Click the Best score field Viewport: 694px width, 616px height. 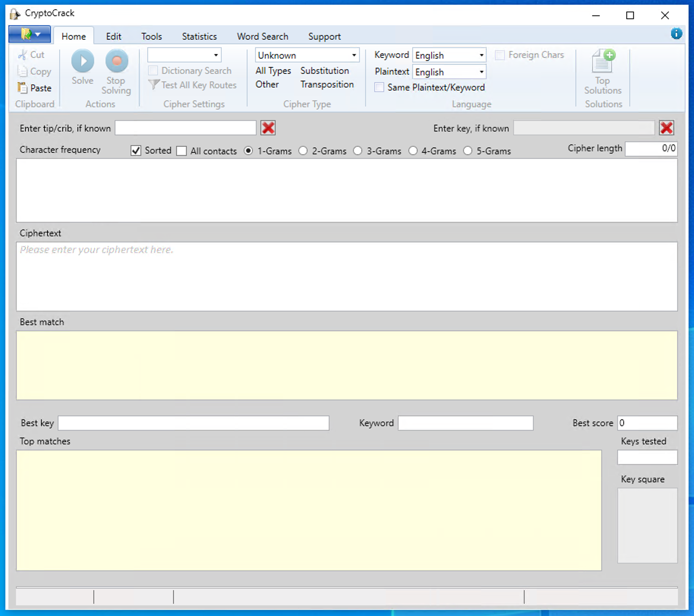647,423
